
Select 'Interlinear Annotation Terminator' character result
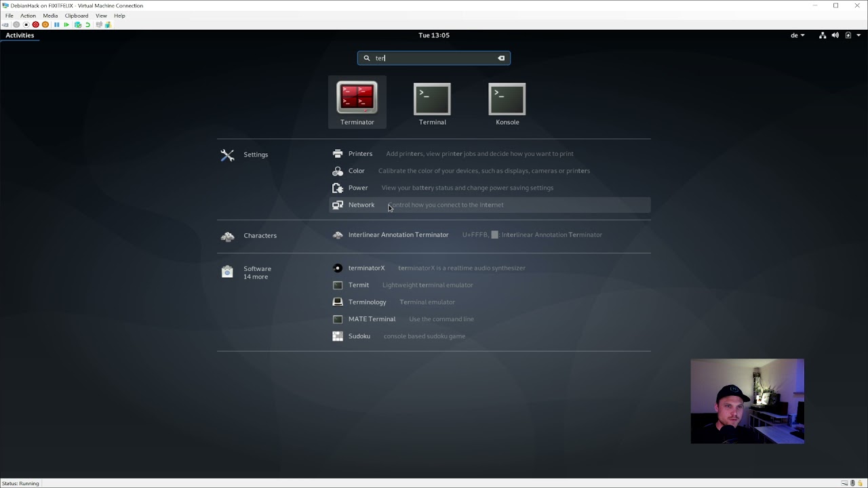pyautogui.click(x=490, y=235)
